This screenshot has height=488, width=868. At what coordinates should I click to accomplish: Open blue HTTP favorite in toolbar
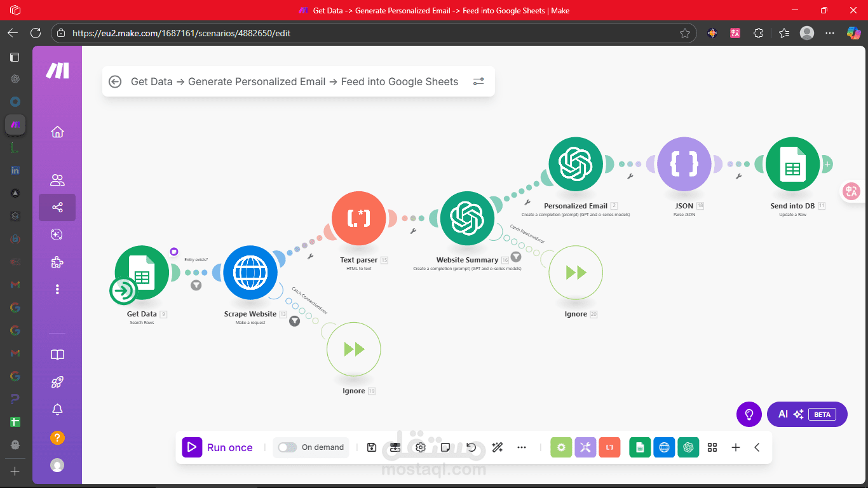tap(664, 447)
